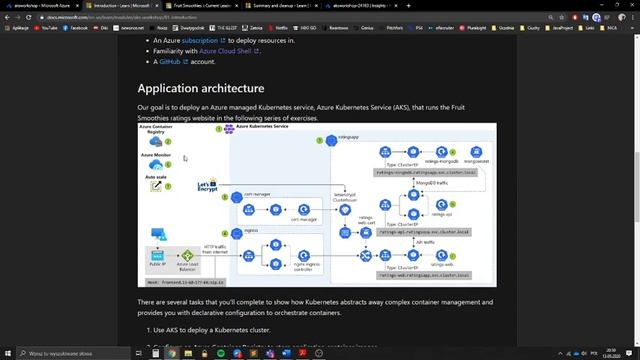Click the ratings-web deployment icon

click(x=441, y=256)
